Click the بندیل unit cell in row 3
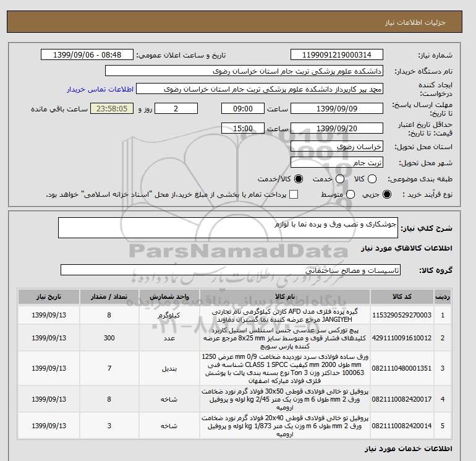The width and height of the screenshot is (476, 461). pos(169,368)
